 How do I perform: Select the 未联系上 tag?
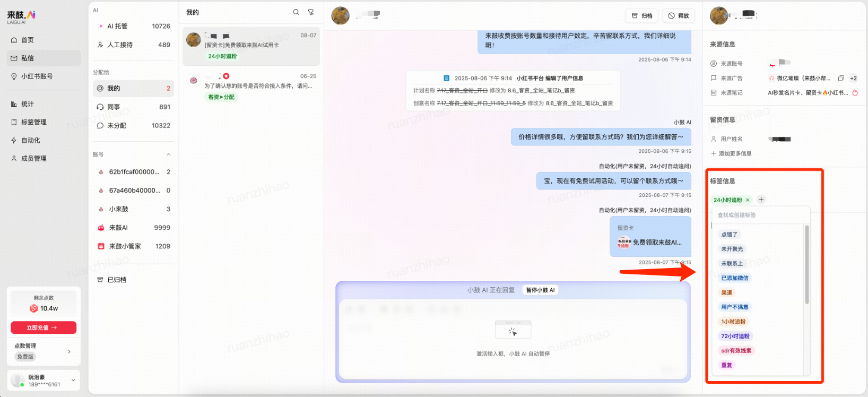pos(732,263)
